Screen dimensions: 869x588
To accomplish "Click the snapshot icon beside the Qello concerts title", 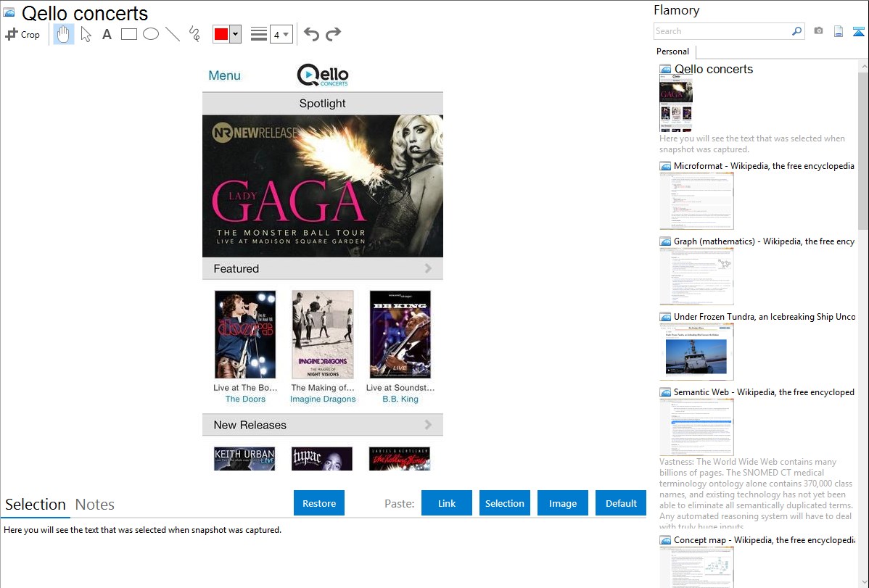I will (9, 12).
